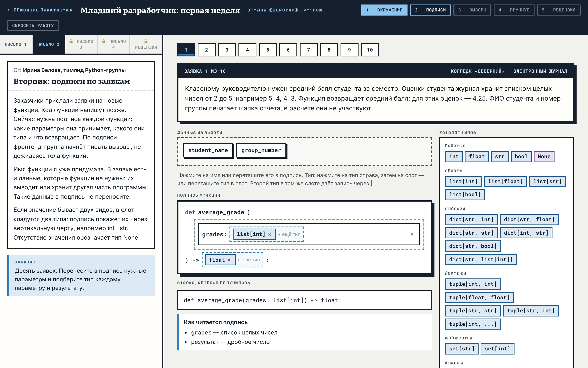Open stage 1 Окружение
Image resolution: width=588 pixels, height=368 pixels.
384,10
